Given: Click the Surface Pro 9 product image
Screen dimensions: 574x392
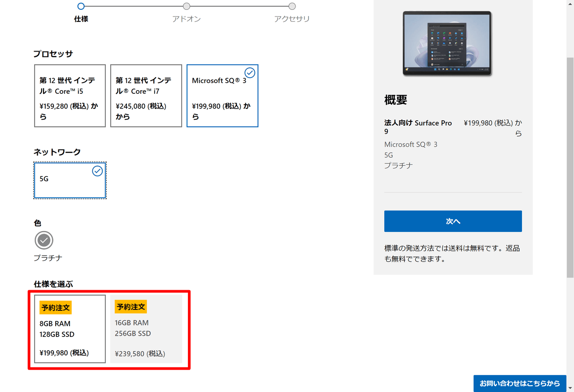Looking at the screenshot, I should [x=447, y=43].
